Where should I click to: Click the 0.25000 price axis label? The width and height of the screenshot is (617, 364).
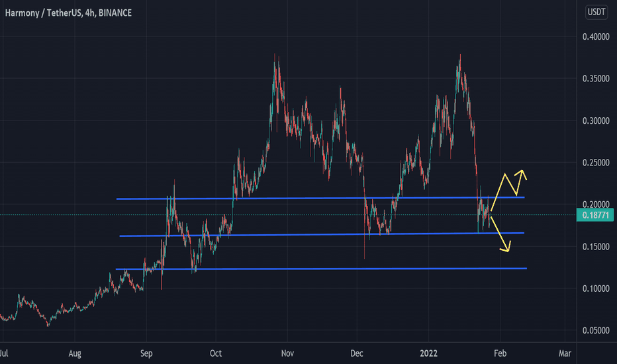[596, 163]
